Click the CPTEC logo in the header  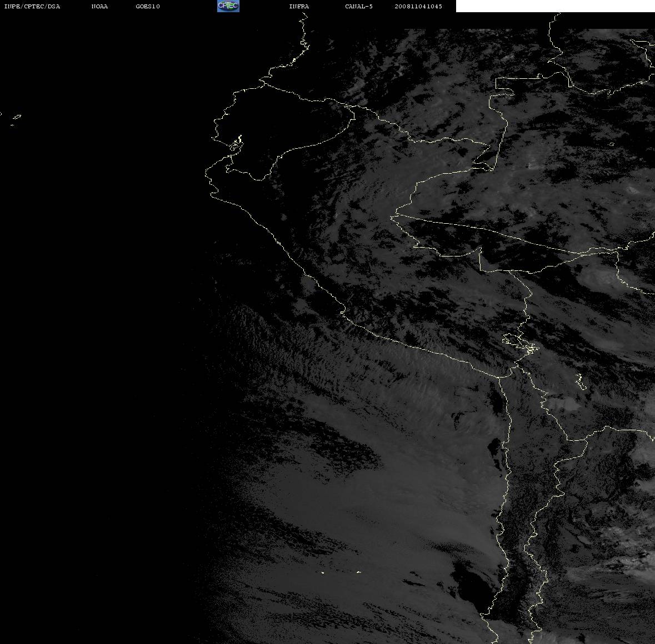click(228, 6)
